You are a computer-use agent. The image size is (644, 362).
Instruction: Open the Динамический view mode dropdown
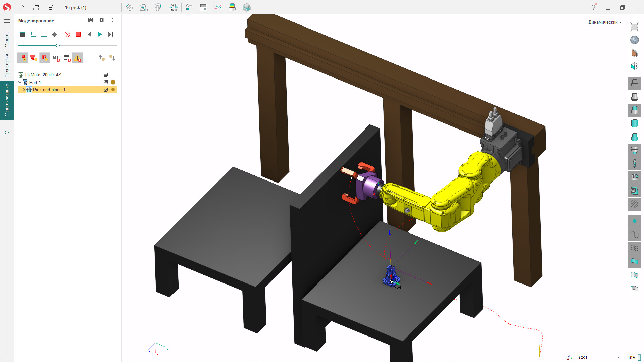pyautogui.click(x=604, y=22)
